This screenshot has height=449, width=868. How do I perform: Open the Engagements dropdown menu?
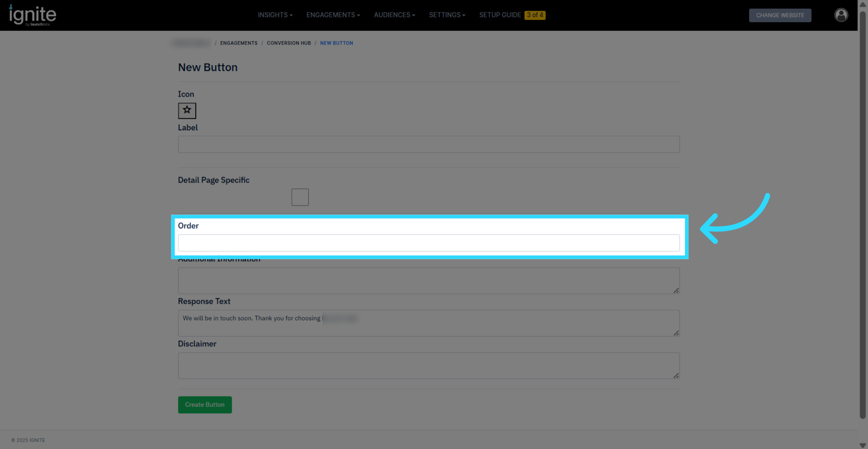pos(333,15)
